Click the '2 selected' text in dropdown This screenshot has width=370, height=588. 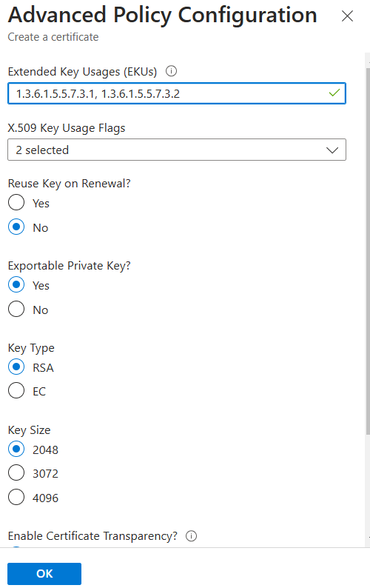click(42, 150)
